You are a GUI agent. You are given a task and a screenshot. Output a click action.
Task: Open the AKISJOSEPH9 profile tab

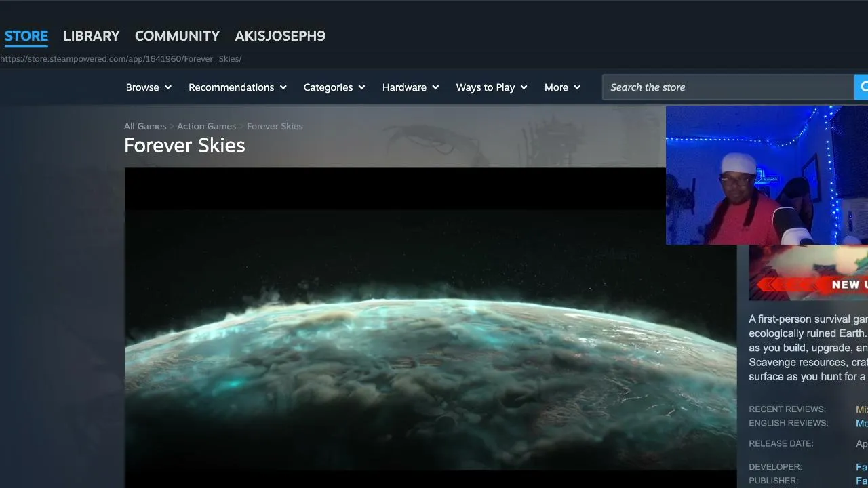tap(280, 36)
